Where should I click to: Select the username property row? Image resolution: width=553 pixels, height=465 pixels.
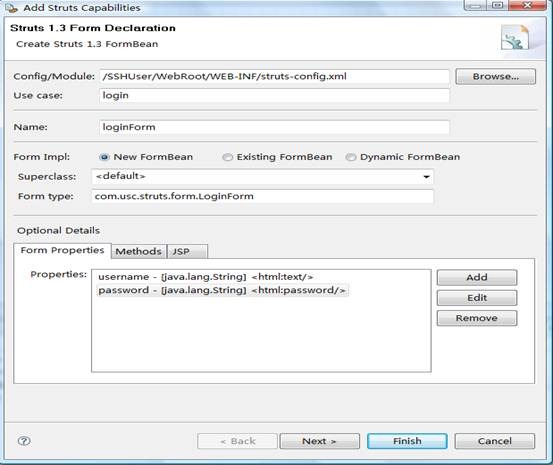coord(206,277)
